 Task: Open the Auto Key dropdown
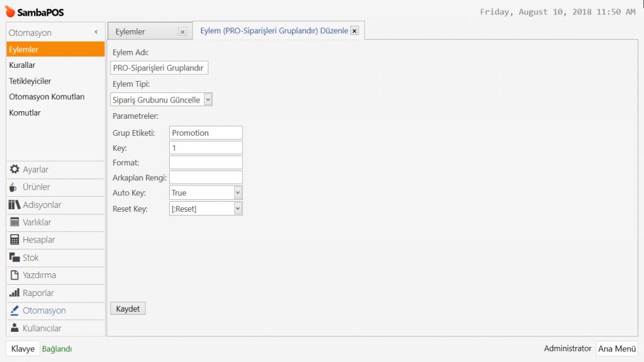pyautogui.click(x=206, y=192)
